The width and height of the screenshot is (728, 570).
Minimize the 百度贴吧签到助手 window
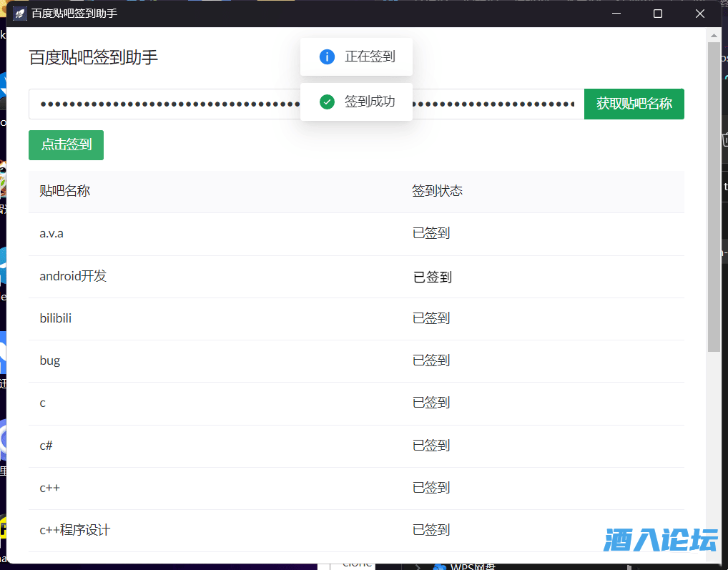[x=616, y=14]
